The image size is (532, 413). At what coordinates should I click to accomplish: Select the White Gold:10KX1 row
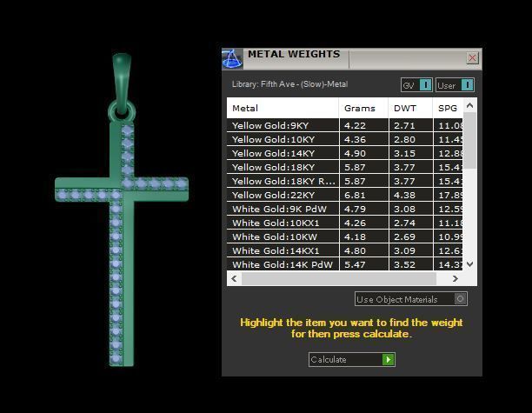coord(345,223)
